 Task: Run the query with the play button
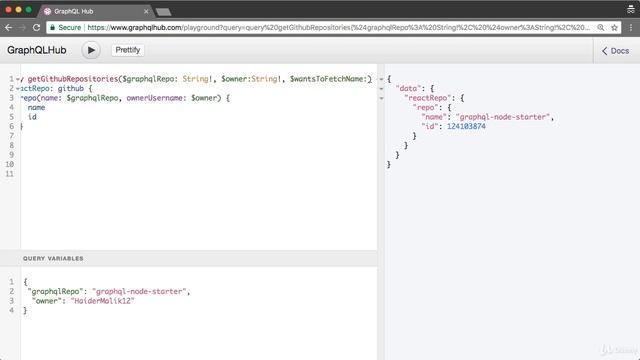tap(91, 50)
